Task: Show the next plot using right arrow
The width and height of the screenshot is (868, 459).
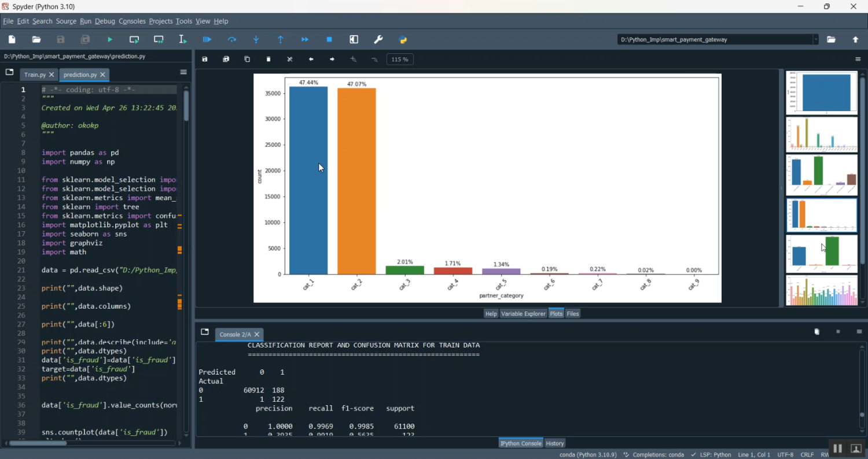Action: 332,59
